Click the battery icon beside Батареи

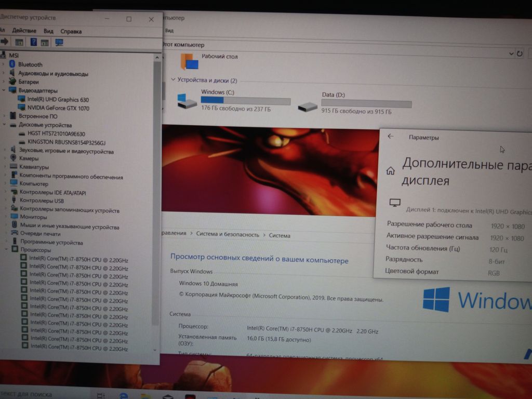(x=12, y=82)
